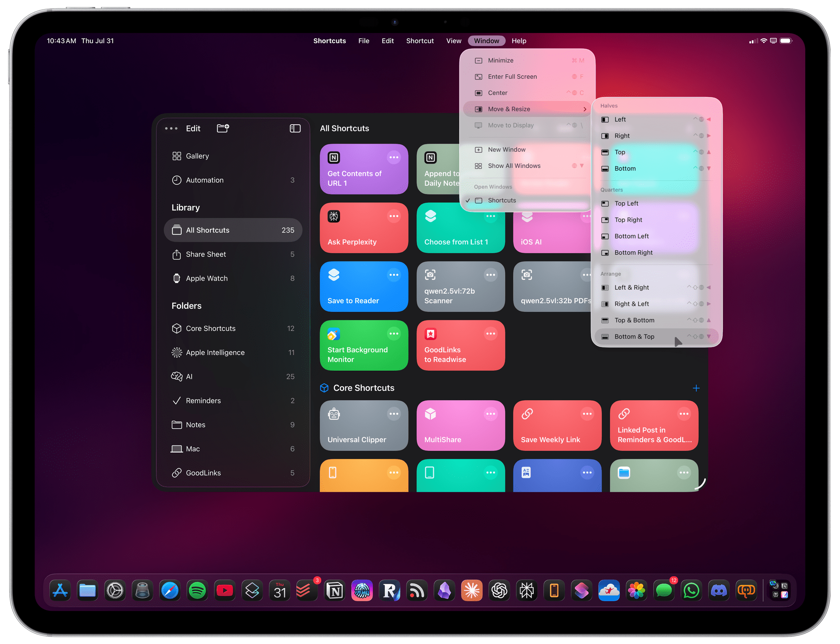
Task: Run the qwen2.5vl:72b Scanner shortcut
Action: tap(461, 287)
